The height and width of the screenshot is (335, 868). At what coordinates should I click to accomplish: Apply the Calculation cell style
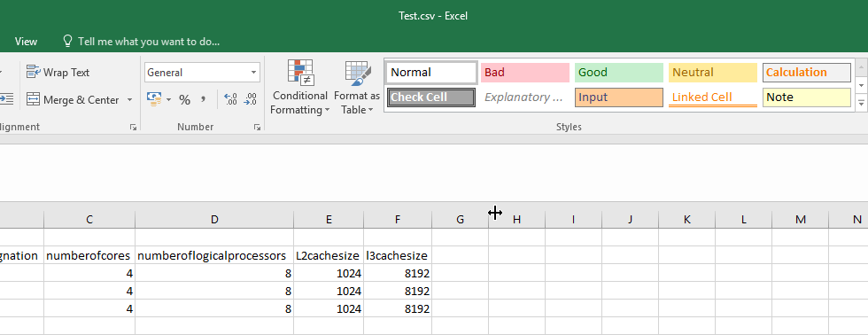click(807, 73)
